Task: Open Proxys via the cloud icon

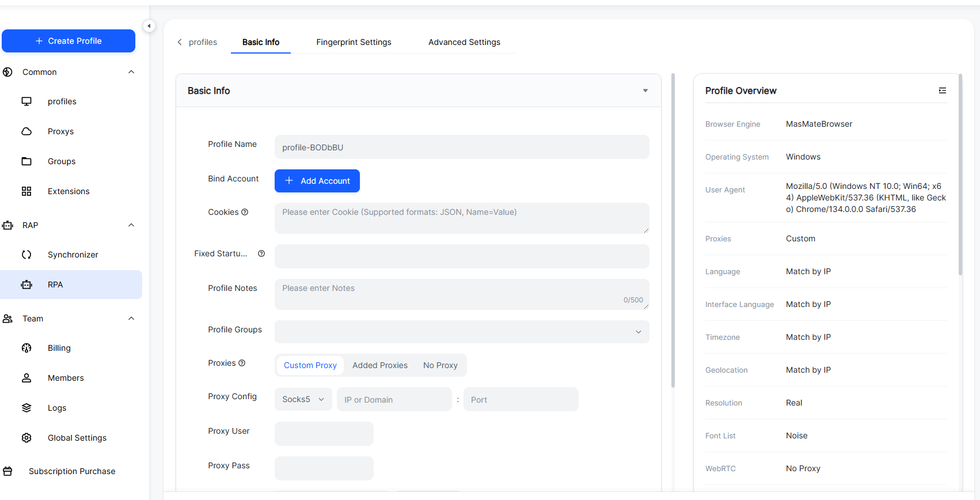Action: pos(26,131)
